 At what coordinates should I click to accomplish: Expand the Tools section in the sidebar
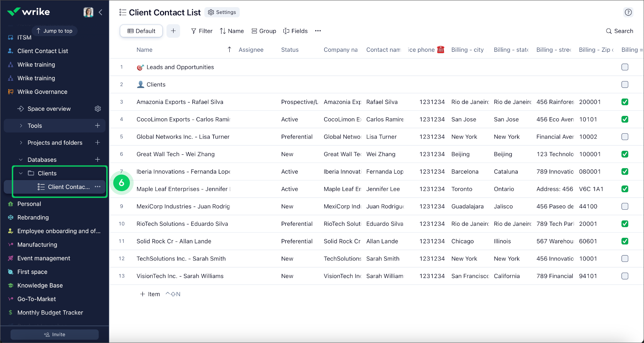coord(21,125)
